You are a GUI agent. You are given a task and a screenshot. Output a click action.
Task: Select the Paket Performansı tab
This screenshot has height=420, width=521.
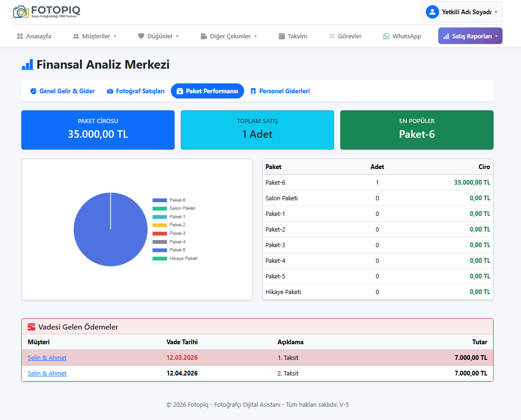pyautogui.click(x=207, y=91)
